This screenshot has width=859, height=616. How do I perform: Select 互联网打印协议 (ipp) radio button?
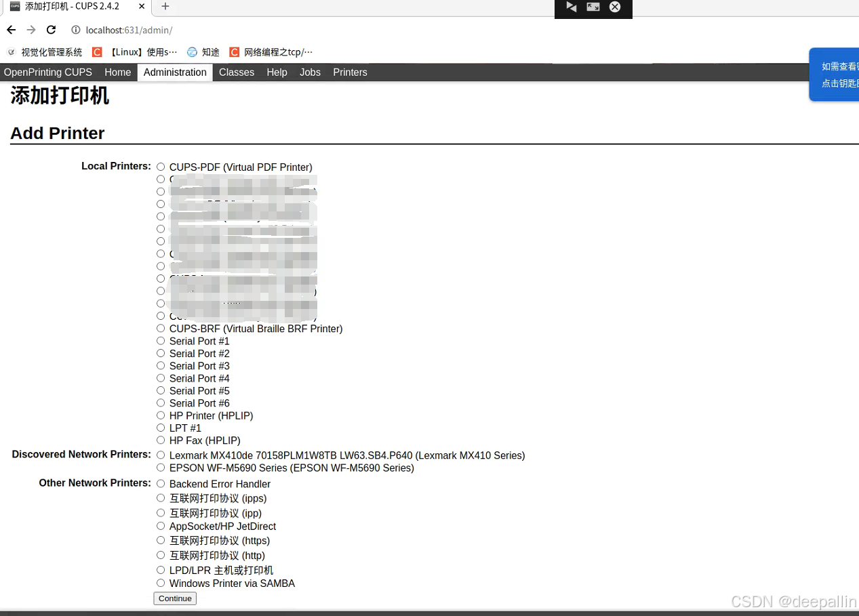161,513
